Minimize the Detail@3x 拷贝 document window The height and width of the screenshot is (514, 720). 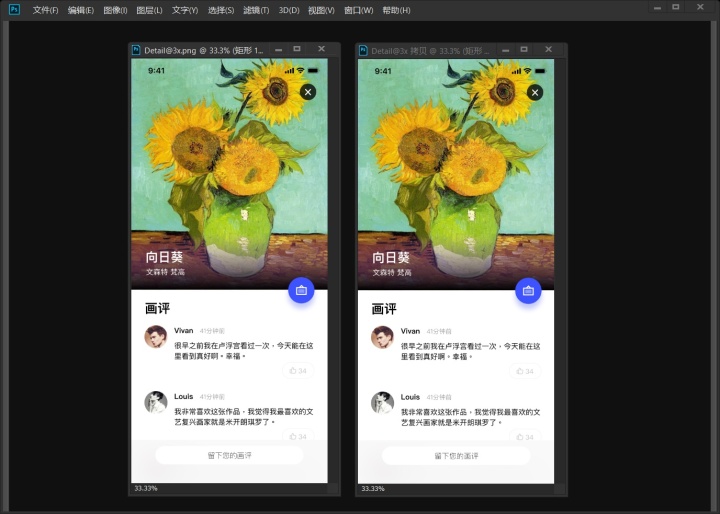(506, 50)
